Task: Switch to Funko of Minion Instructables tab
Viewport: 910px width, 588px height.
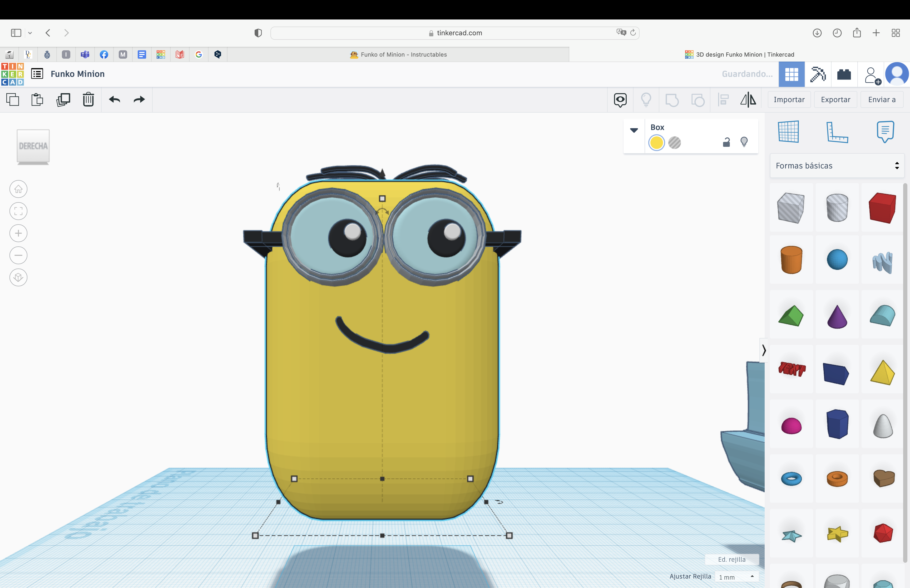Action: 398,54
